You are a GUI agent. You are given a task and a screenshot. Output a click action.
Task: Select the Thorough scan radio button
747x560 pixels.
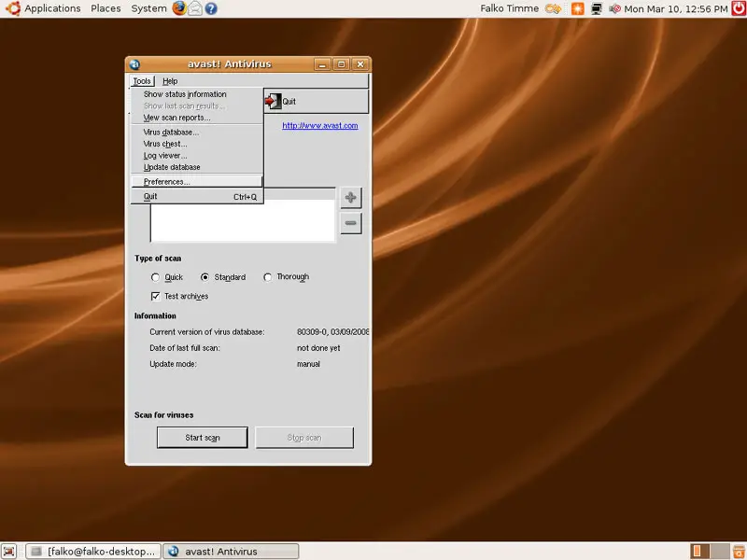click(x=268, y=277)
